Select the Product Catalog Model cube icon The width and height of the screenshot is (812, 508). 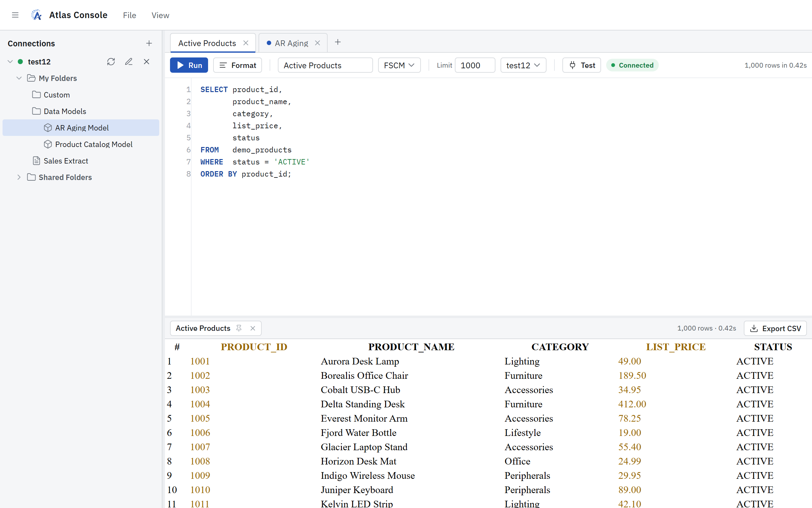[x=48, y=144]
